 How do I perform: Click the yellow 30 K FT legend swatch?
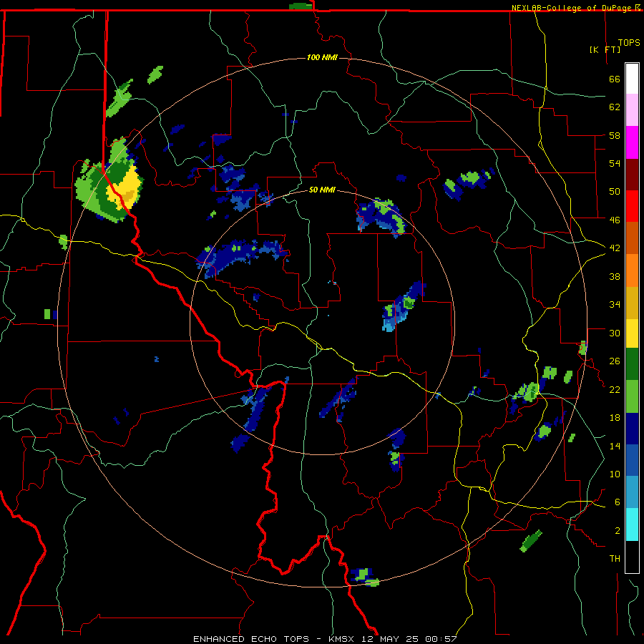632,333
